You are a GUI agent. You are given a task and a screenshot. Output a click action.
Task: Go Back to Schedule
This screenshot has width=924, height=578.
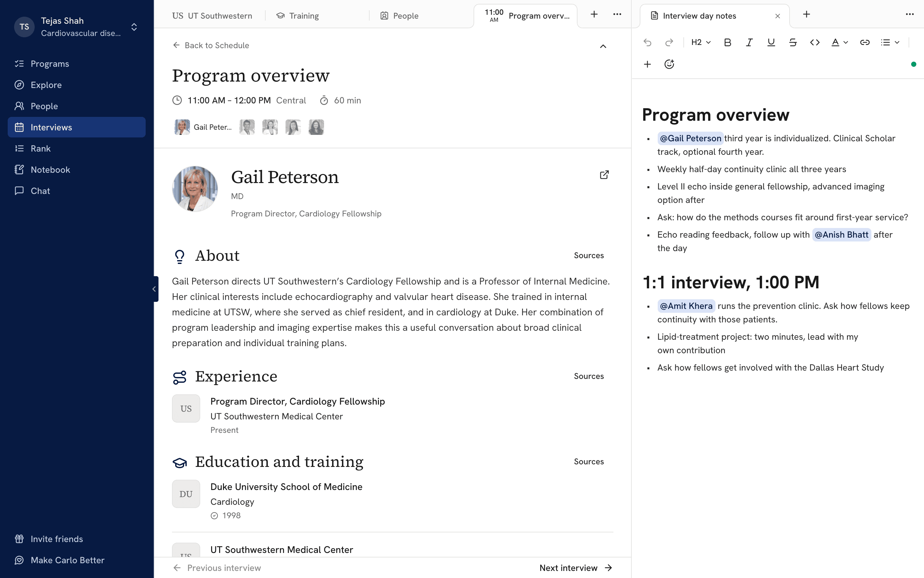click(x=211, y=45)
